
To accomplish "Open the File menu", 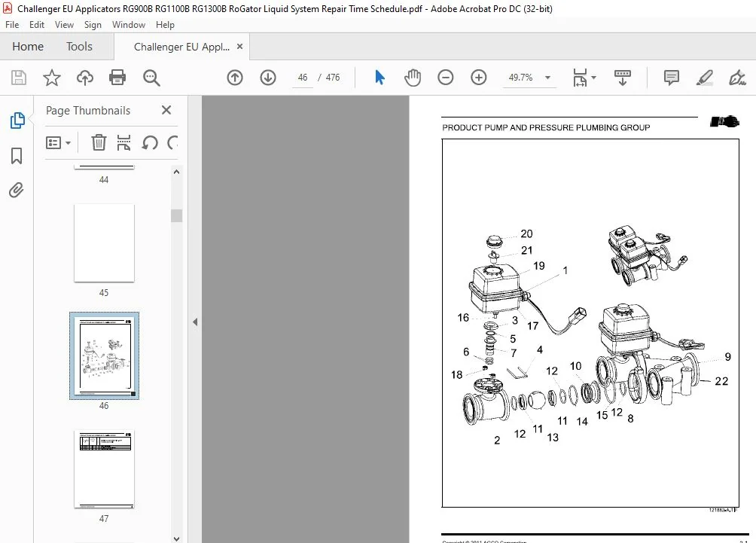I will 12,25.
